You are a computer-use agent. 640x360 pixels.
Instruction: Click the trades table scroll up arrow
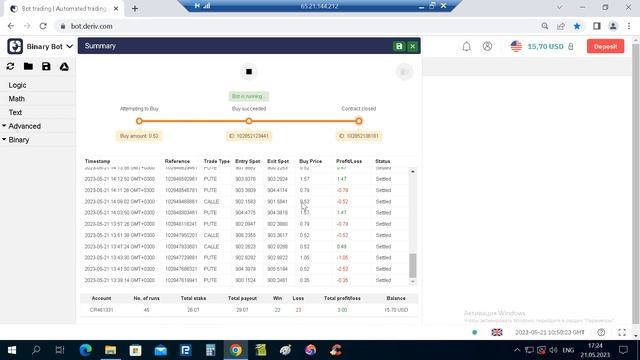click(413, 172)
